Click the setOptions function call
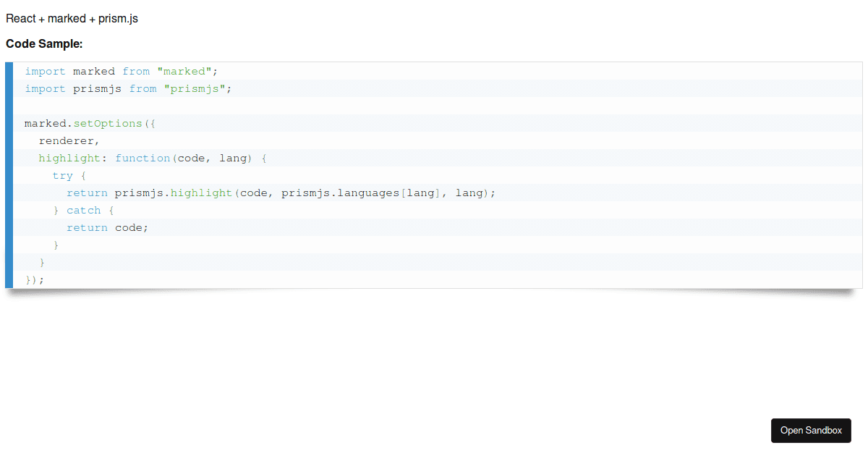Image resolution: width=868 pixels, height=456 pixels. pyautogui.click(x=109, y=123)
